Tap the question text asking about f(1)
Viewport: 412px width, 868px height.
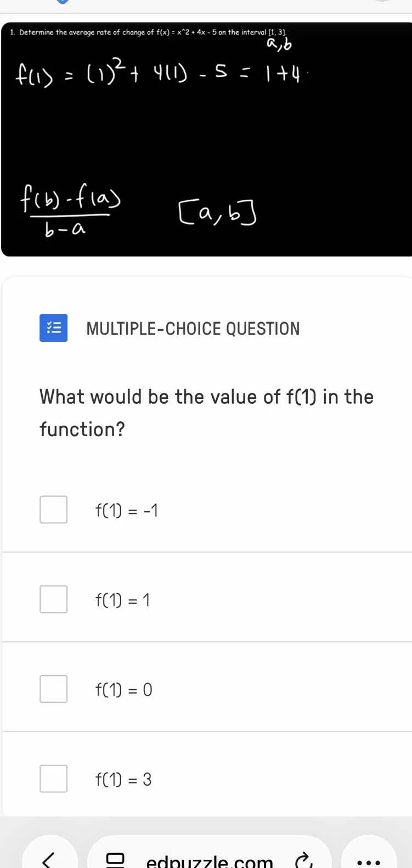(x=206, y=413)
